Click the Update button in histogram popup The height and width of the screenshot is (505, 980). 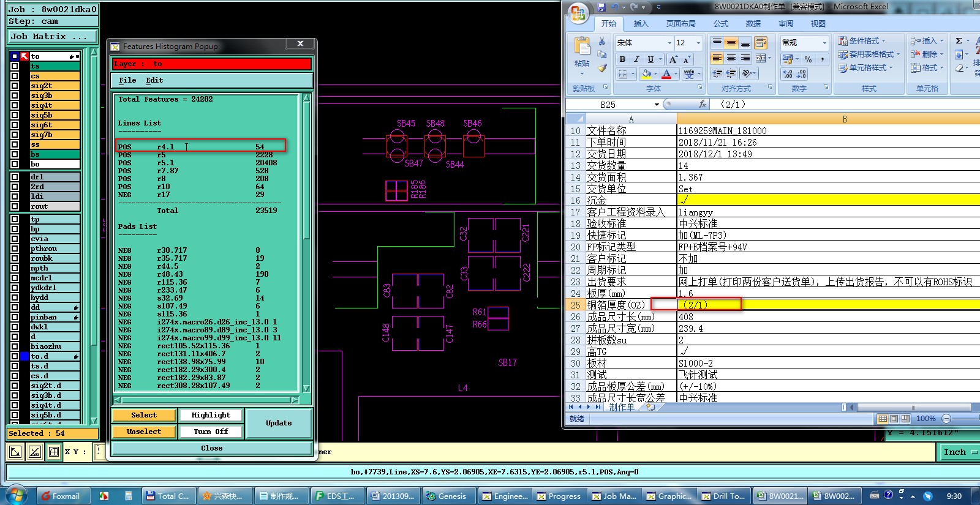pos(279,423)
